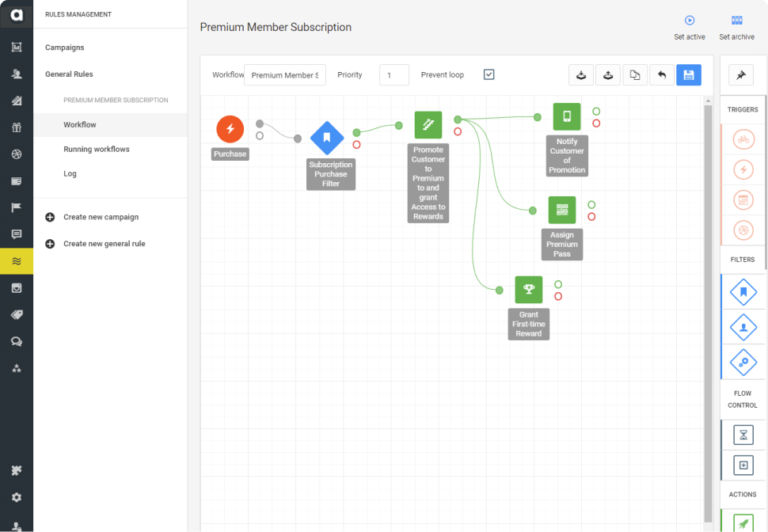Select the bicycle trigger in palette
Image resolution: width=768 pixels, height=532 pixels.
pos(743,139)
